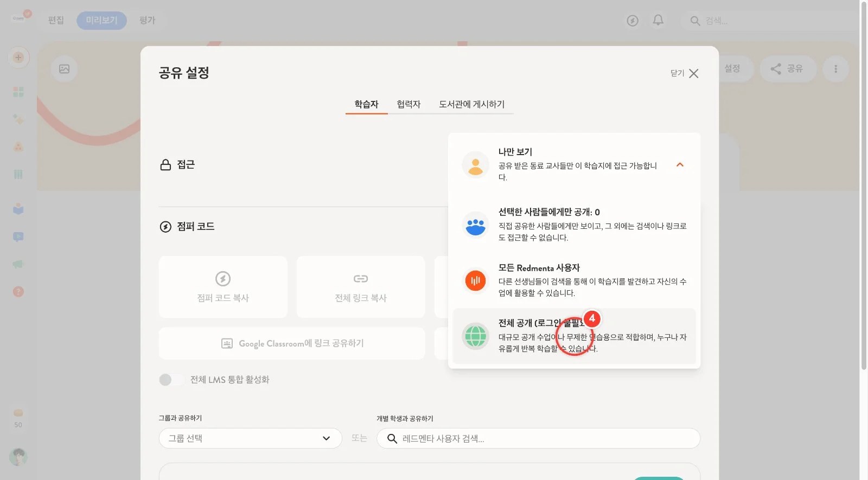Click the image icon on worksheet banner
Viewport: 868px width, 480px height.
click(64, 69)
